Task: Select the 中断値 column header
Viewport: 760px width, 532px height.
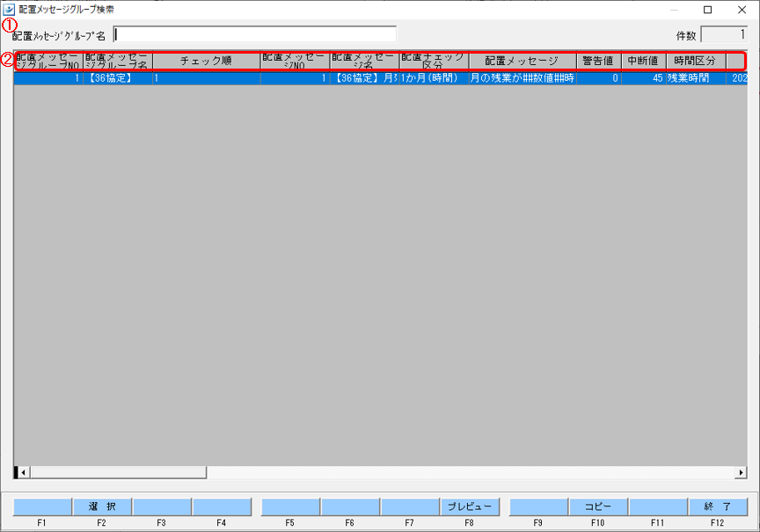Action: 643,61
